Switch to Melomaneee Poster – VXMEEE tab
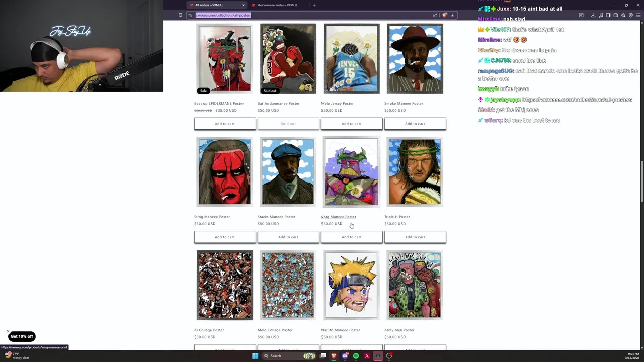 277,5
